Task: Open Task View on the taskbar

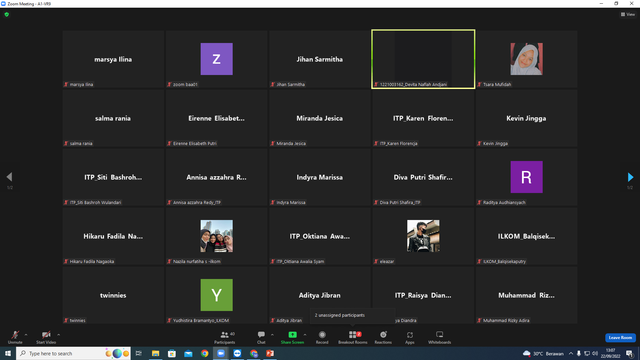Action: [x=139, y=353]
